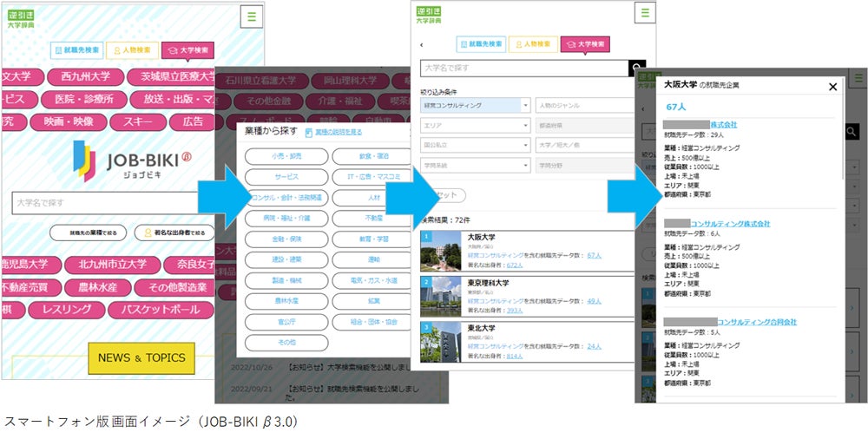Click the バスケットボール tag
Image resolution: width=868 pixels, height=439 pixels.
pos(161,310)
